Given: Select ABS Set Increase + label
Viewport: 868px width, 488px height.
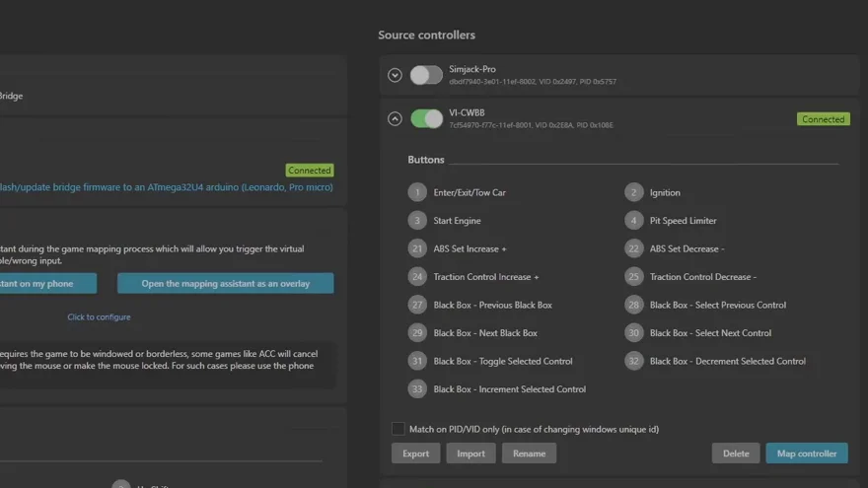Looking at the screenshot, I should [x=470, y=248].
